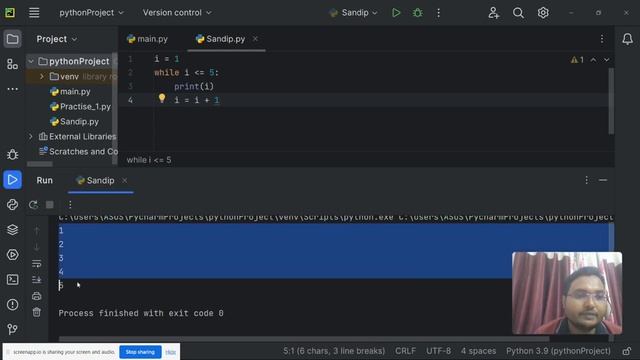Open the main hamburger menu
640x360 pixels.
[34, 13]
